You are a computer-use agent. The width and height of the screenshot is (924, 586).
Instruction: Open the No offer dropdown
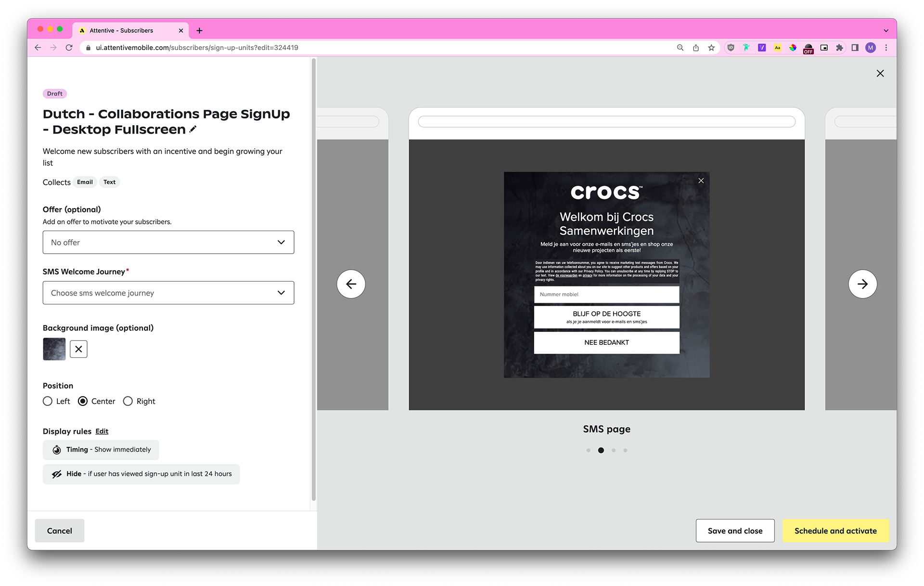[x=168, y=242]
